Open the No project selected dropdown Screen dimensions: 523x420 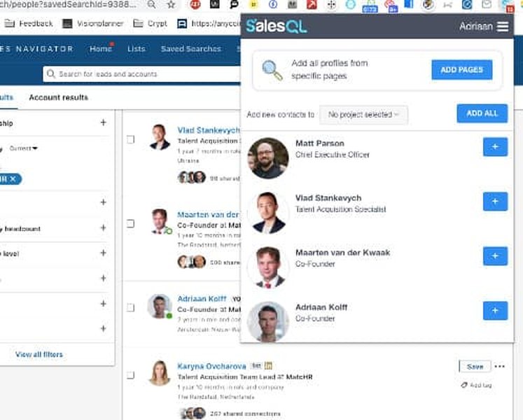pyautogui.click(x=363, y=115)
